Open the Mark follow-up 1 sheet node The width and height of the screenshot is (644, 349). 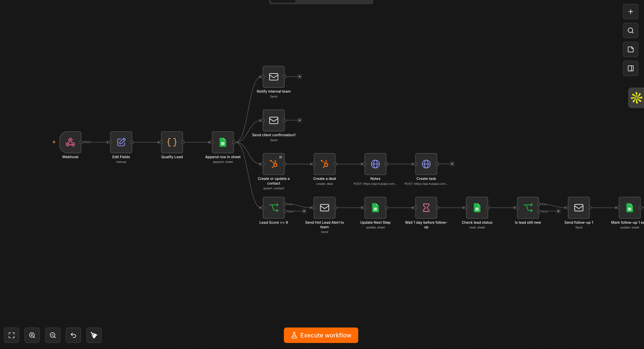[x=629, y=208]
